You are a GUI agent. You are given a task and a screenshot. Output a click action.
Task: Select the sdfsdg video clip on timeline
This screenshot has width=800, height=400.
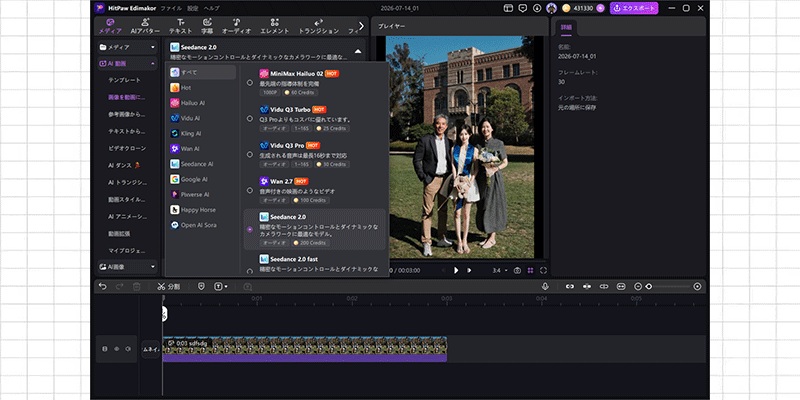(x=305, y=349)
